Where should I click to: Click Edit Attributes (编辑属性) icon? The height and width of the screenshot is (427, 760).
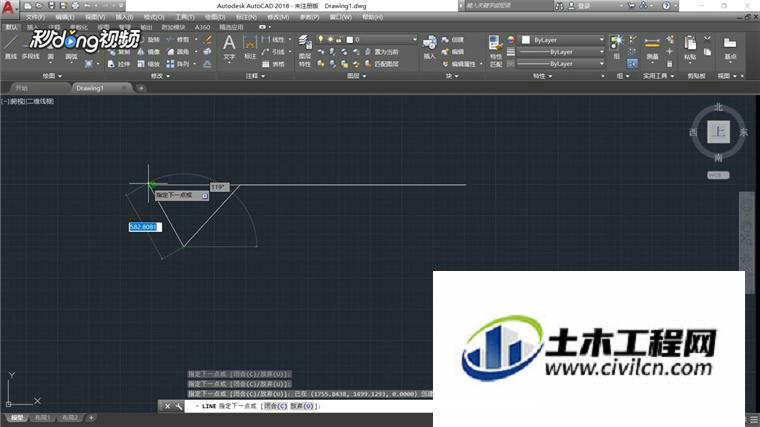tap(459, 64)
